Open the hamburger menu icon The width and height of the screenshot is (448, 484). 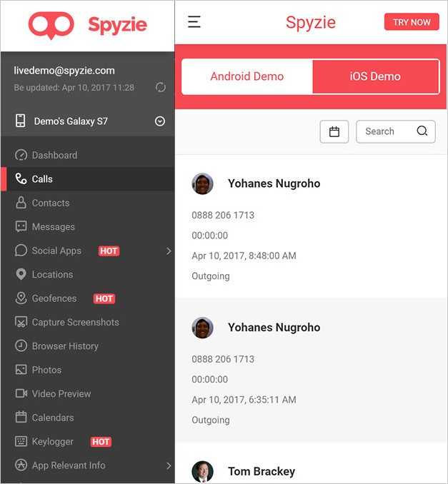point(194,21)
